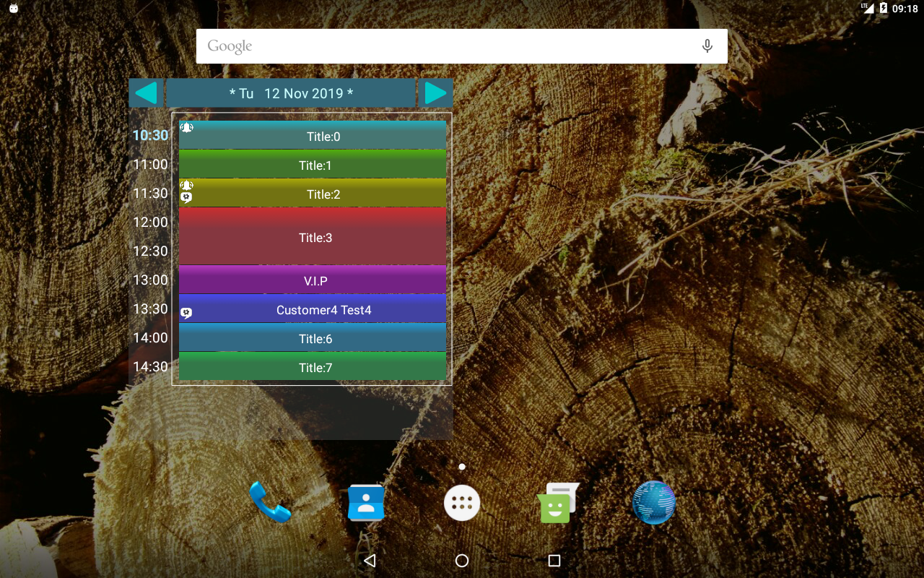Screen dimensions: 924x578
Task: Select the 14:00 time label
Action: point(150,337)
